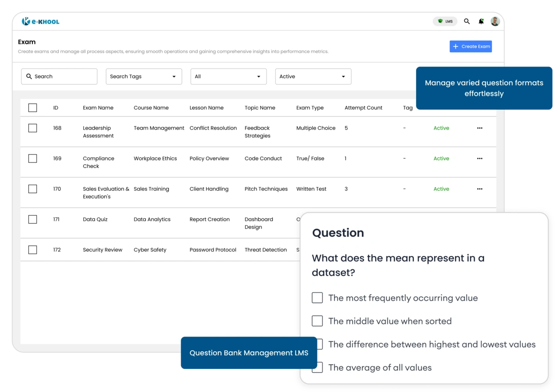
Task: Open the Search Tags dropdown
Action: click(x=144, y=76)
